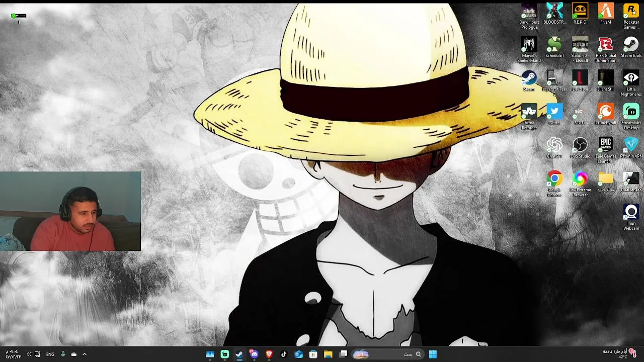
Task: Open the ChatGPT desktop icon
Action: (x=554, y=148)
